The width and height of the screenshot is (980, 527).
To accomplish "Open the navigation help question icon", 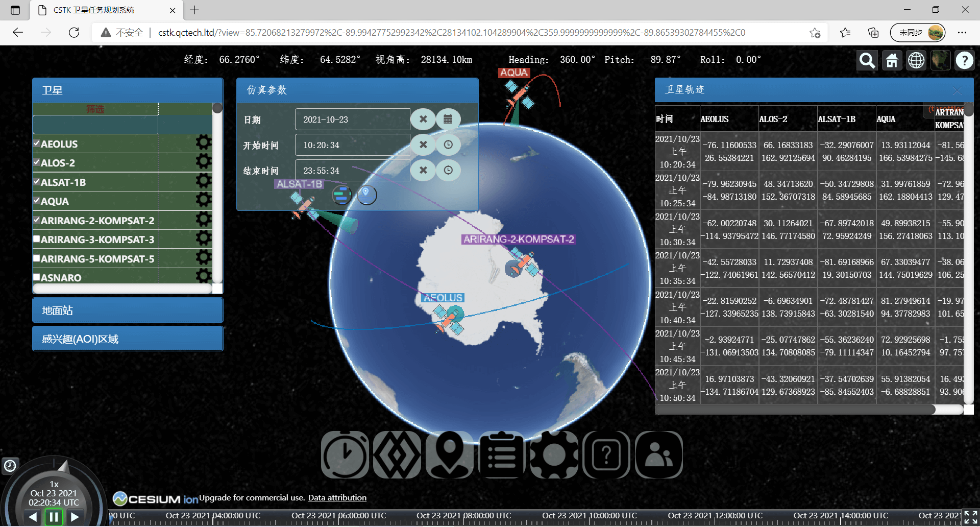I will [964, 61].
